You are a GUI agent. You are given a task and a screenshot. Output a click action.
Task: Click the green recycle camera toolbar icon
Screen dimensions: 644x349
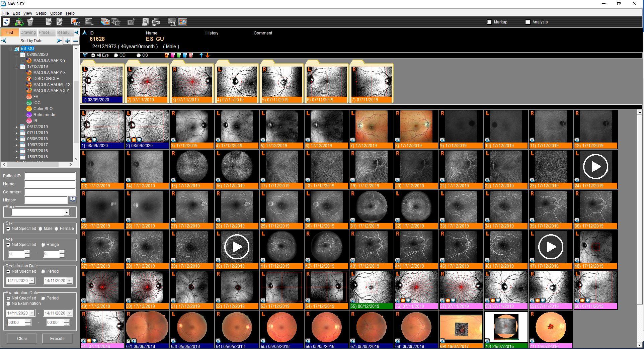19,22
